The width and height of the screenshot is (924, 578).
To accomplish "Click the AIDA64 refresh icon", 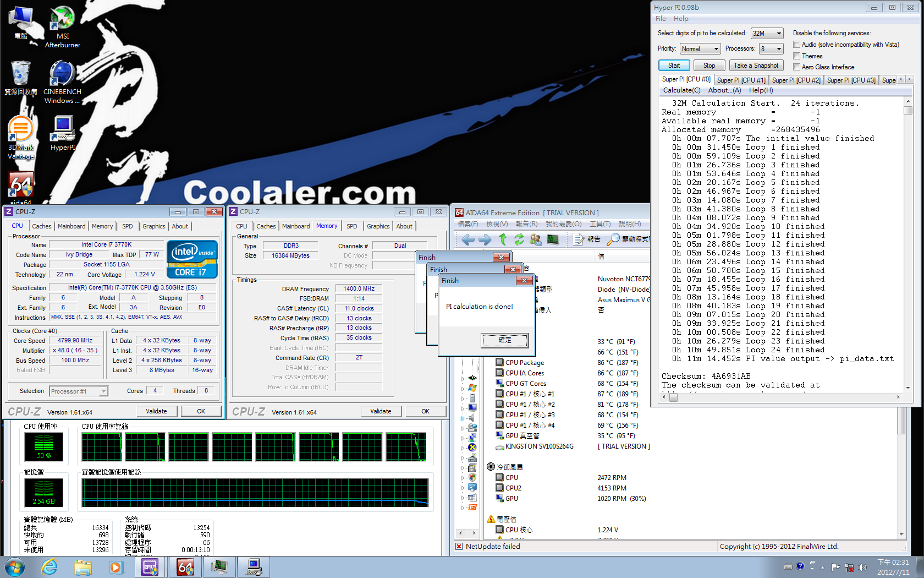I will 519,239.
